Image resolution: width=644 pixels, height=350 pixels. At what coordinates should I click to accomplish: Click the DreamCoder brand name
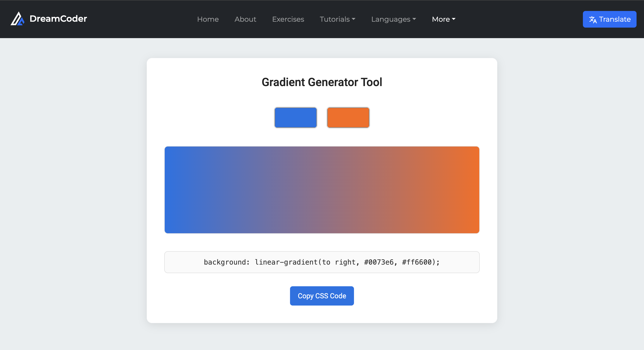(58, 19)
